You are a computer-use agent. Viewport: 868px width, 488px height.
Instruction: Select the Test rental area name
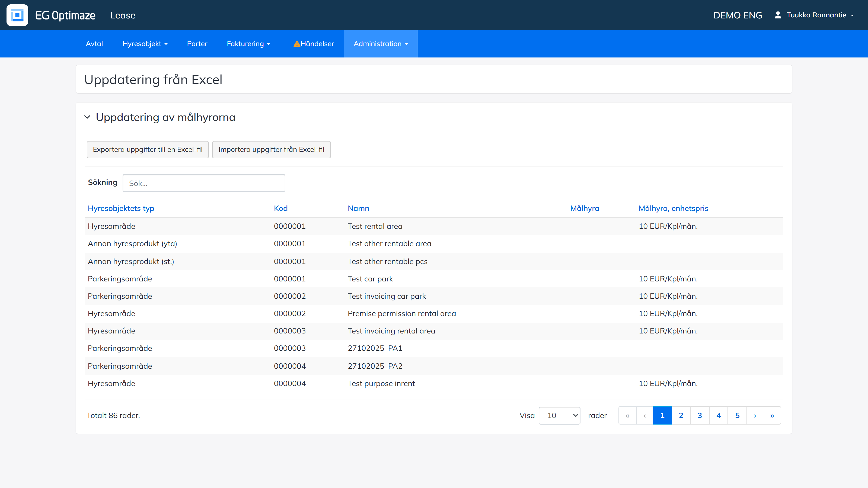tap(375, 226)
